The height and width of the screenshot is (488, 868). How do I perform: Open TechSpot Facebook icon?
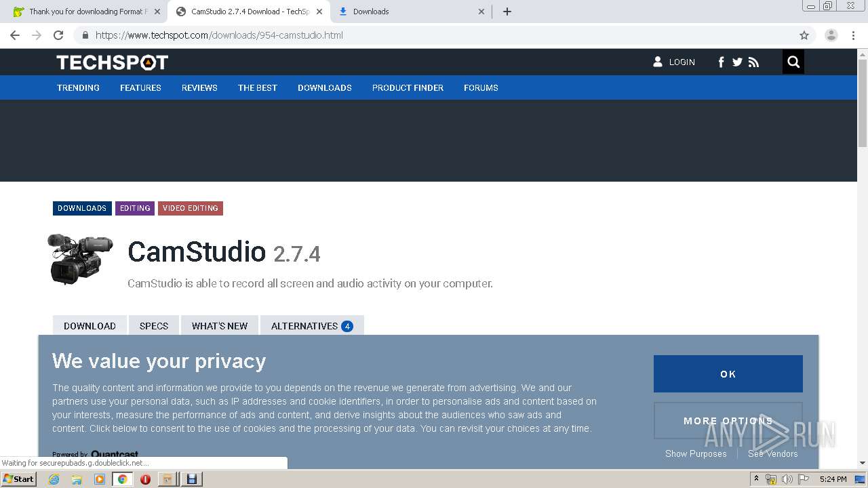click(721, 62)
